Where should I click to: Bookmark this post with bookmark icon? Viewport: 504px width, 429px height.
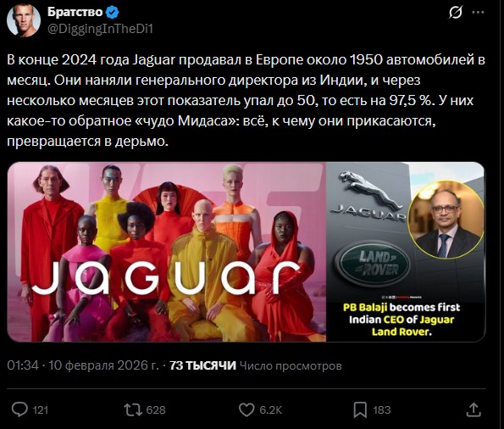tap(360, 410)
